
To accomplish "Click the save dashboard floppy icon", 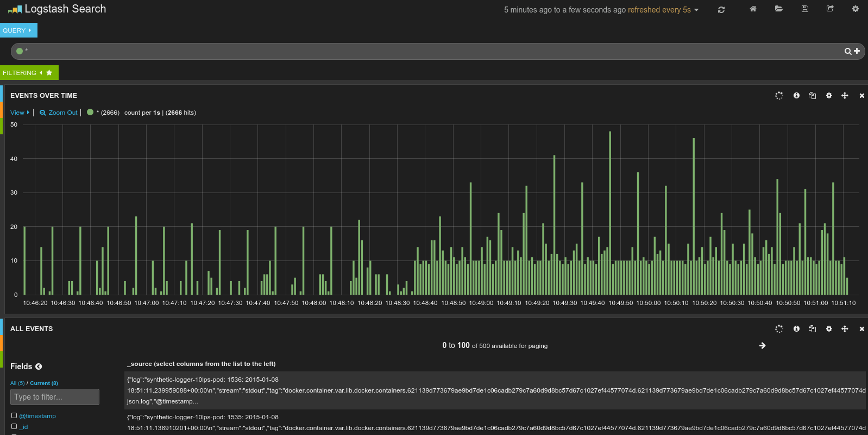I will 804,9.
